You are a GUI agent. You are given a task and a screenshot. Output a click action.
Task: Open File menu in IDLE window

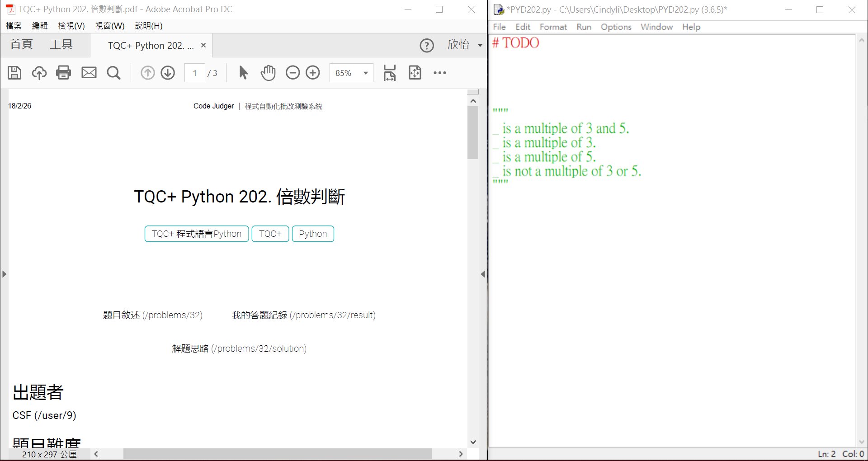[500, 27]
